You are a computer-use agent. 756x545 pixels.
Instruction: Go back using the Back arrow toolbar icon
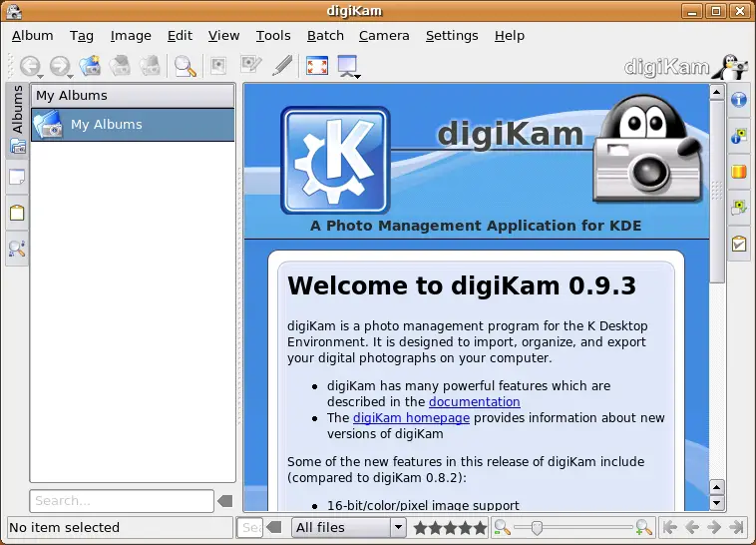pos(29,66)
